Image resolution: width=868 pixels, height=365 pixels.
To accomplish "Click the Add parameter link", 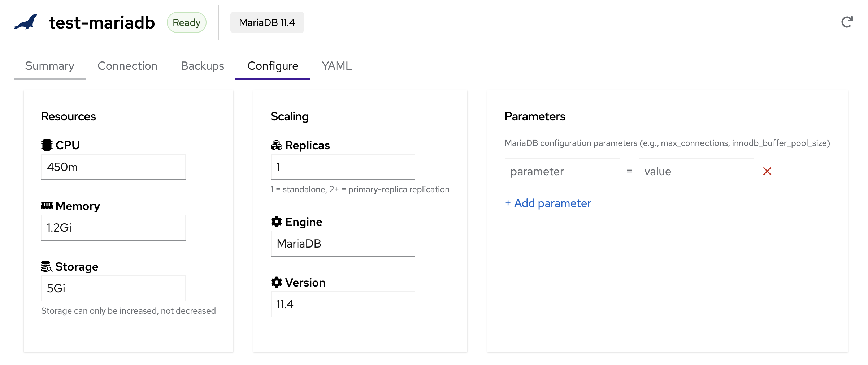I will (548, 203).
